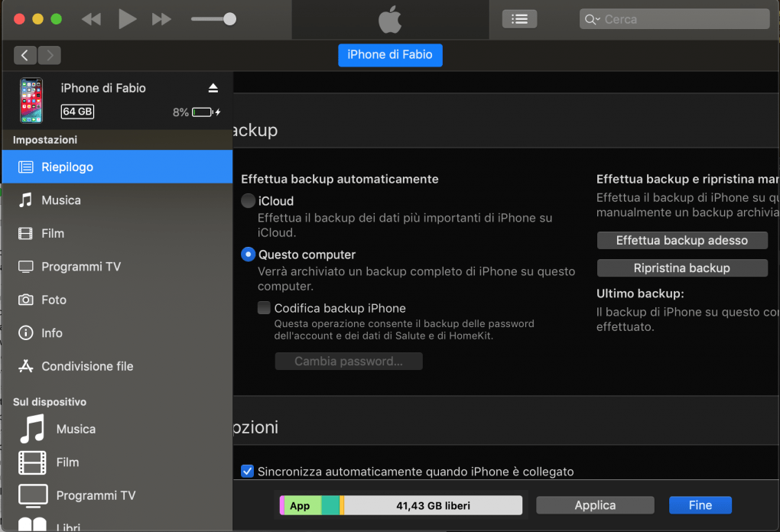The image size is (780, 532).
Task: Go back with the left chevron
Action: tap(25, 55)
